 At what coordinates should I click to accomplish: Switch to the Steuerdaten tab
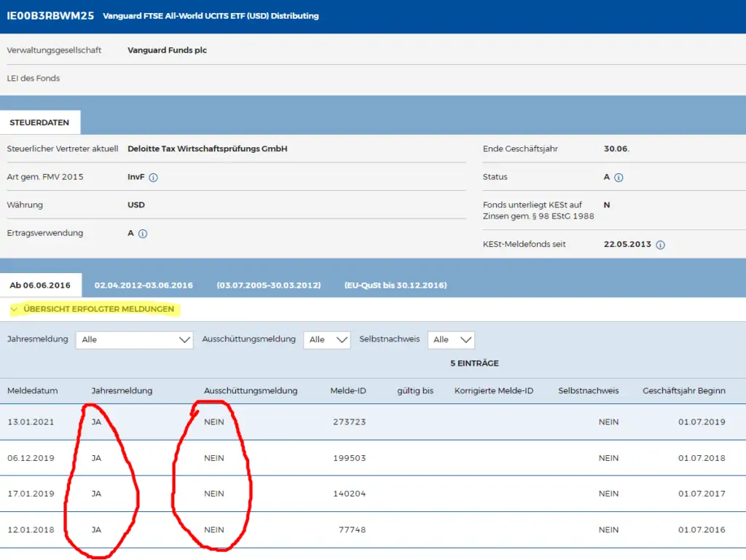tap(39, 122)
